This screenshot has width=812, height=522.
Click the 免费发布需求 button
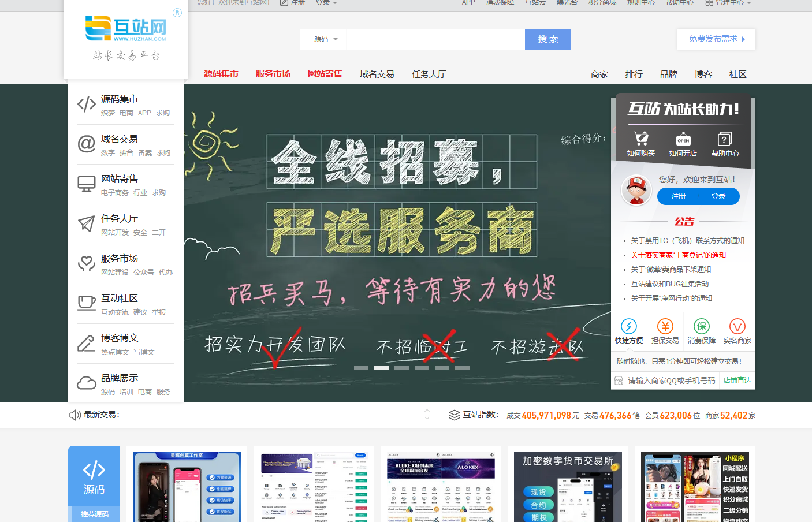(716, 39)
